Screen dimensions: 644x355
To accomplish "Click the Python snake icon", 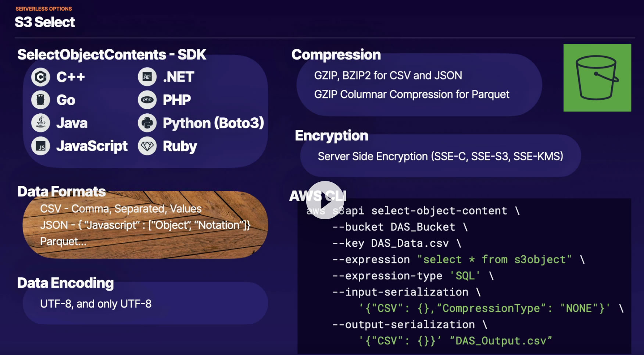I will point(147,123).
